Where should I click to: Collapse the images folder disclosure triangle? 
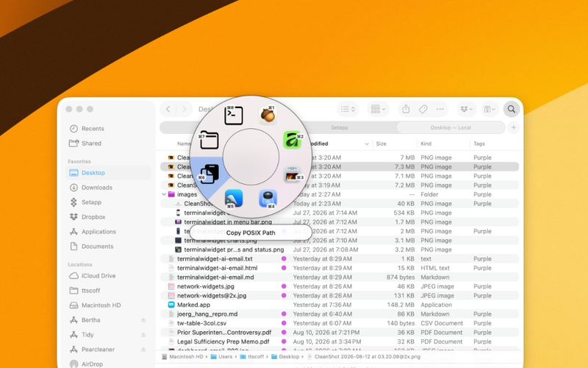[164, 194]
